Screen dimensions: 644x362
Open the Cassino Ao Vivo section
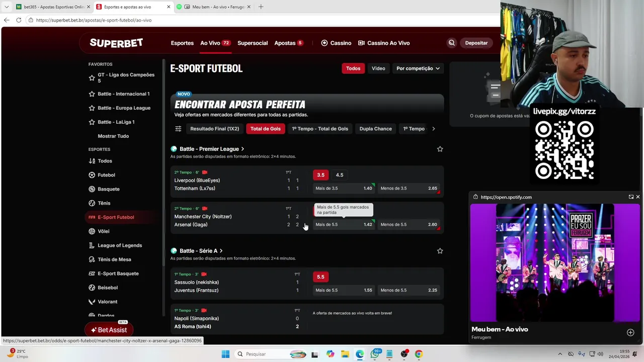click(x=384, y=43)
